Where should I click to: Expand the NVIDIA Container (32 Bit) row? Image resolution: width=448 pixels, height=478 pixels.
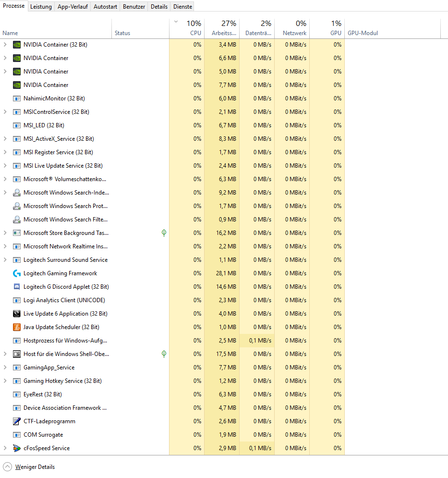[x=5, y=45]
